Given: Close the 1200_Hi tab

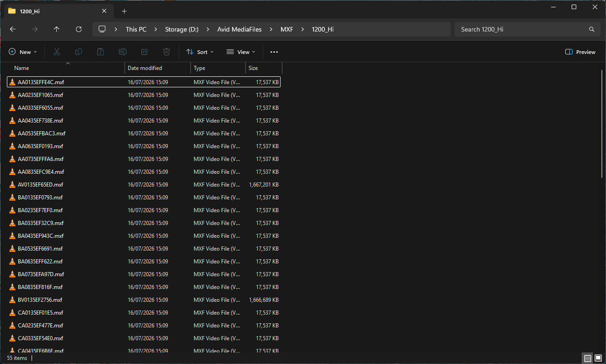Looking at the screenshot, I should [104, 11].
